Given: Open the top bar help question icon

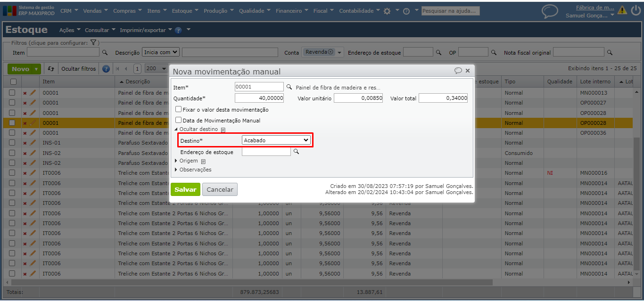Looking at the screenshot, I should [x=406, y=11].
